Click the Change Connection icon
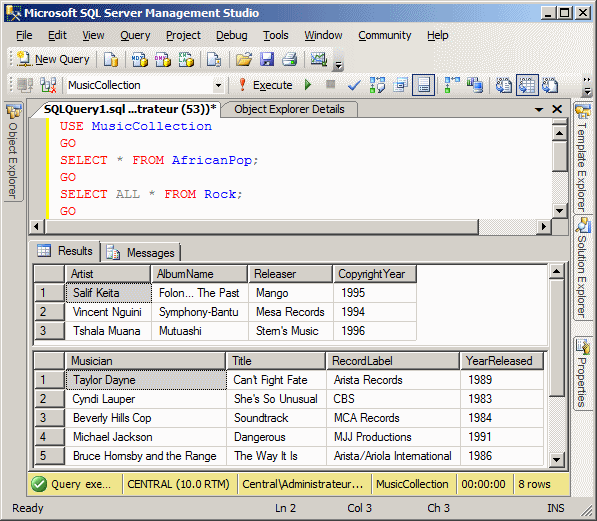This screenshot has width=597, height=521. 48,85
